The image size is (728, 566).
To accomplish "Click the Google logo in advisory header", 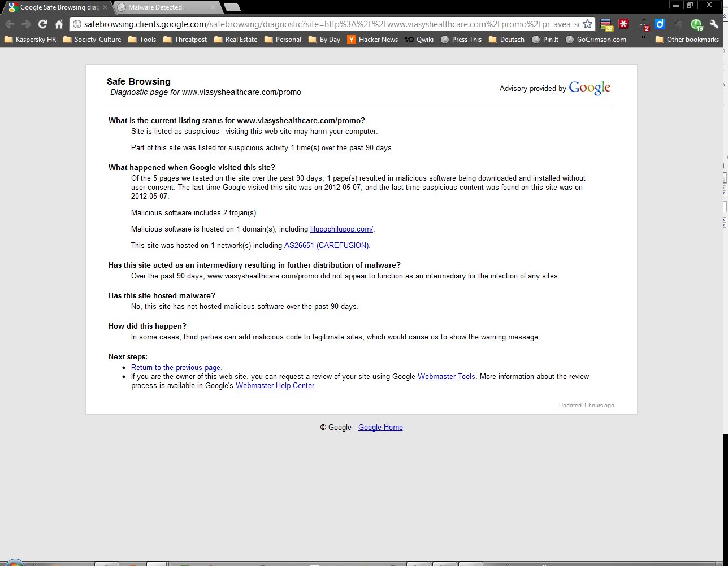I will tap(590, 88).
